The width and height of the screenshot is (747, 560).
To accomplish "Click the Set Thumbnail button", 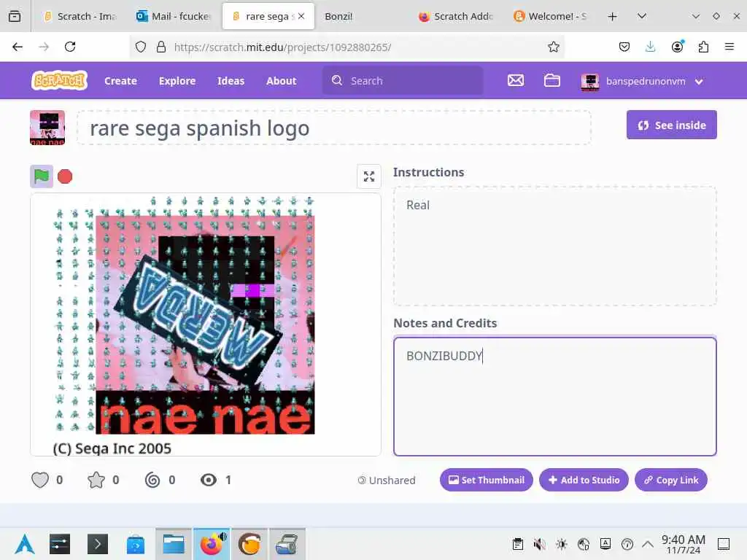I will click(x=486, y=480).
